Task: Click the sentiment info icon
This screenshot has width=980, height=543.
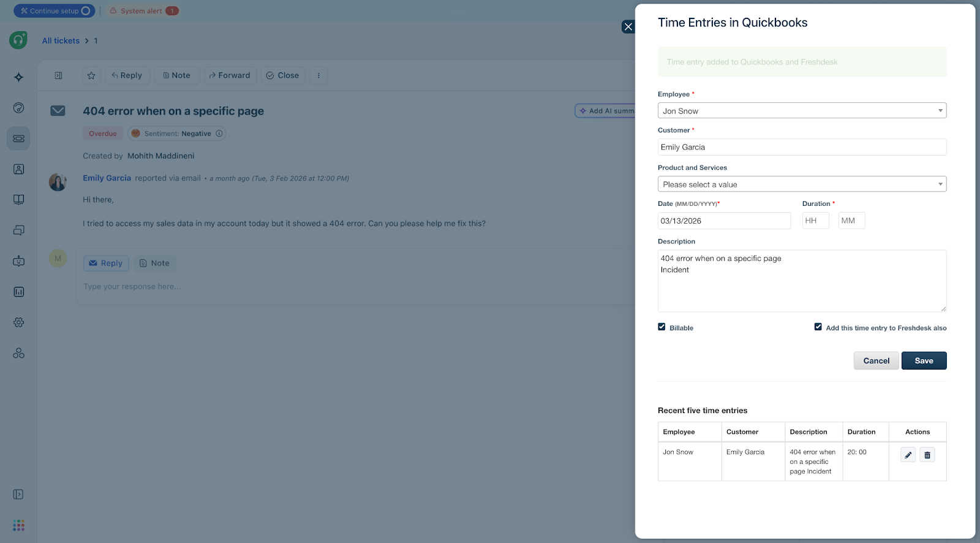Action: pos(219,134)
